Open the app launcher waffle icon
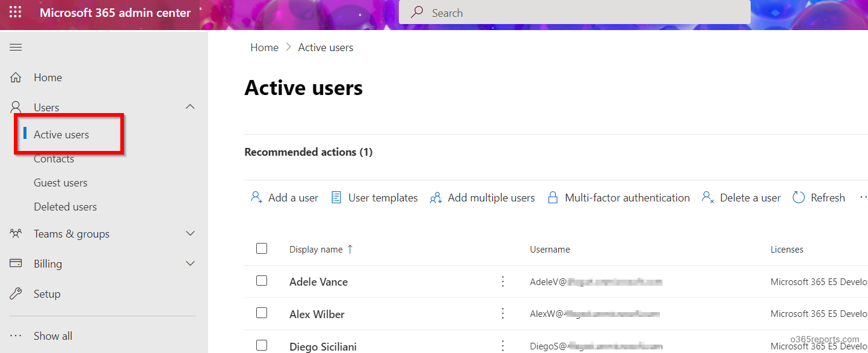This screenshot has width=868, height=353. click(16, 13)
